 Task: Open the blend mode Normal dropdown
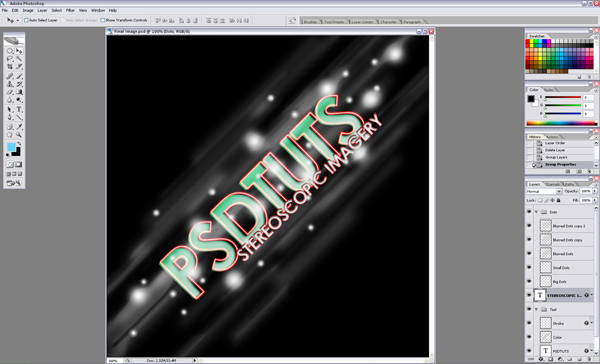[x=559, y=191]
